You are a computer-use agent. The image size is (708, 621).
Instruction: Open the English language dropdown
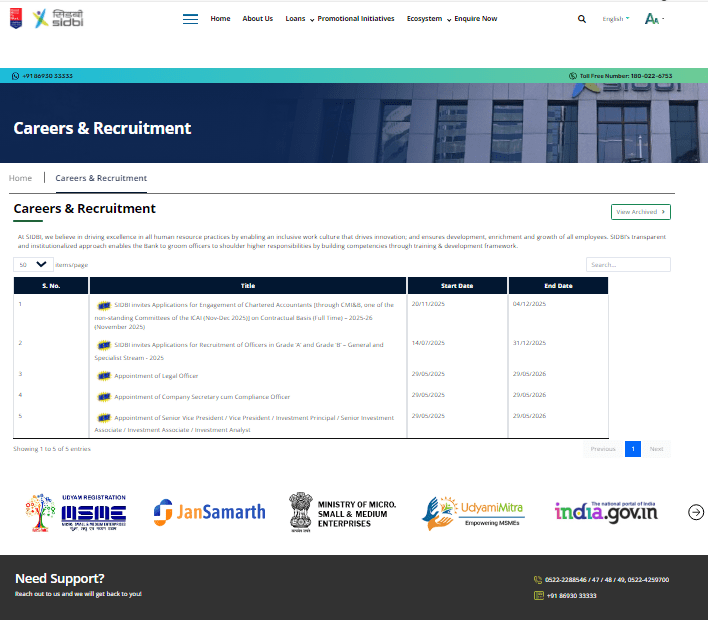(615, 19)
